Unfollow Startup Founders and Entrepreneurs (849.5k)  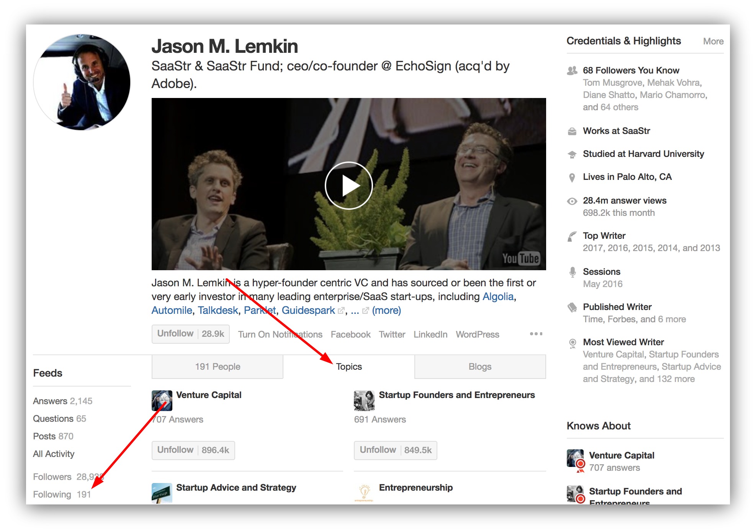pyautogui.click(x=396, y=450)
